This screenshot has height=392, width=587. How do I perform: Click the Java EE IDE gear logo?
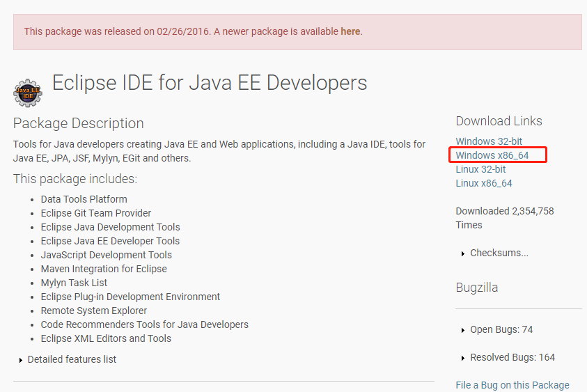28,93
